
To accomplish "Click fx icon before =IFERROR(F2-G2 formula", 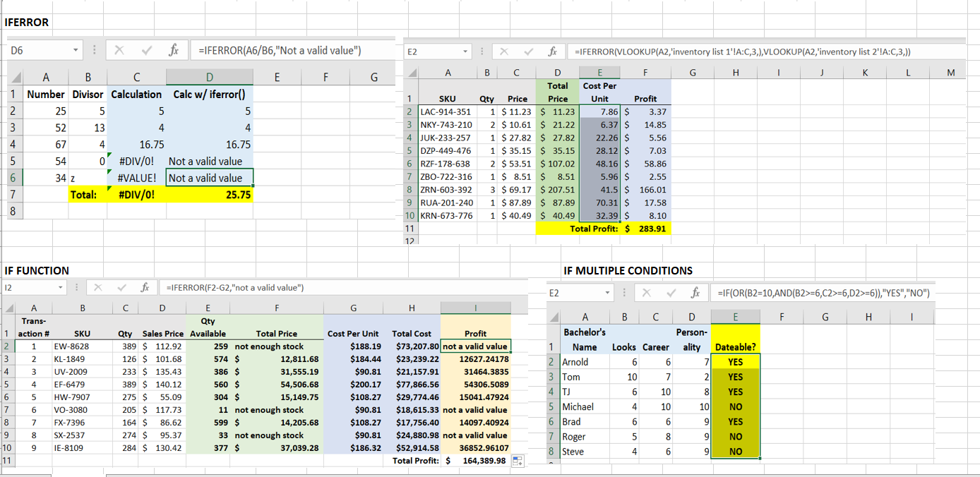I will point(144,287).
